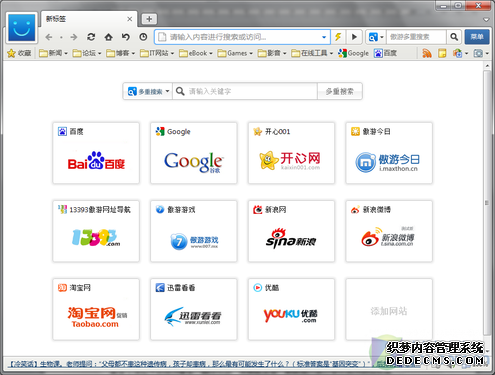Click the scrollbar up arrow
Image resolution: width=495 pixels, height=375 pixels.
pos(487,66)
